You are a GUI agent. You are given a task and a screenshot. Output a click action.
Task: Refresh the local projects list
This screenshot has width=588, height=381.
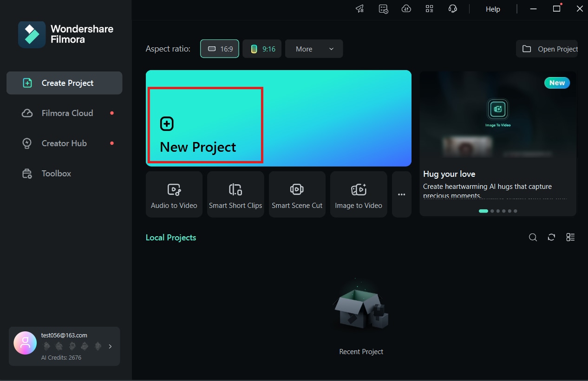point(551,238)
